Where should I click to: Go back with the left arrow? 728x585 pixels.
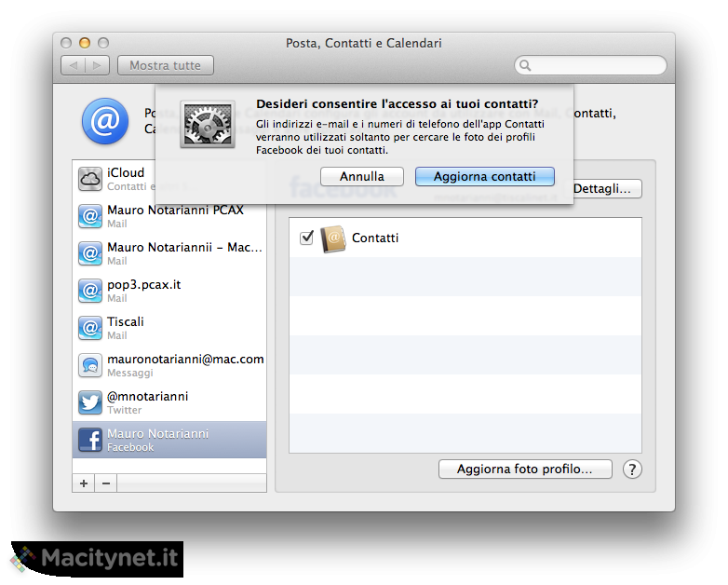click(x=74, y=65)
